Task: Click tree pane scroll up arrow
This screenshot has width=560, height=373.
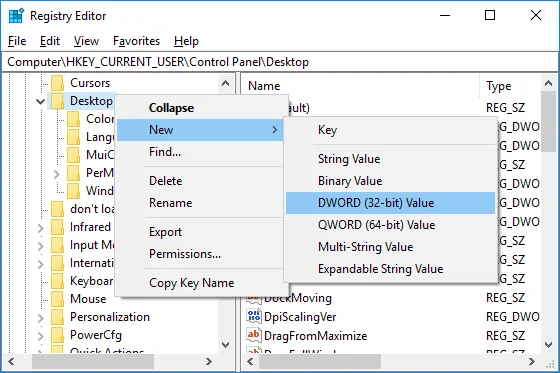Action: pyautogui.click(x=225, y=84)
